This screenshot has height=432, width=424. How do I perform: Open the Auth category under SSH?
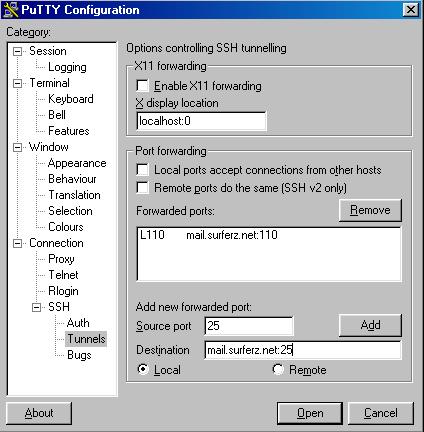[78, 323]
